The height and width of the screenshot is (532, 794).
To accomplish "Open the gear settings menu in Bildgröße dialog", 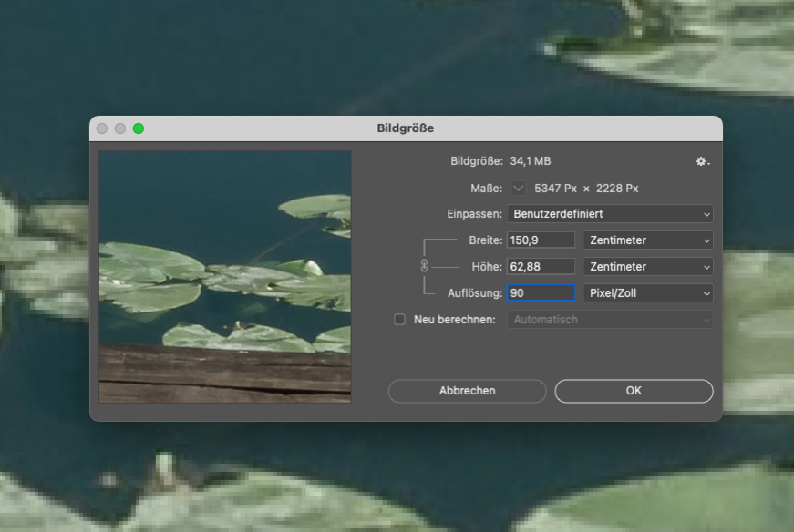I will pyautogui.click(x=703, y=161).
